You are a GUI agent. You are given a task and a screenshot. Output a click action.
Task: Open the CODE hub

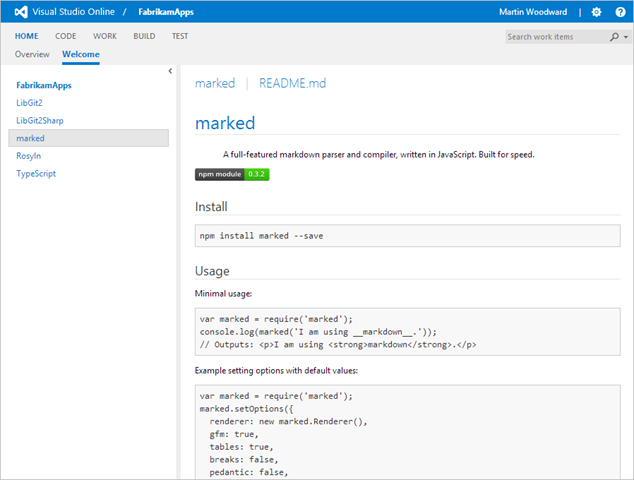point(66,36)
